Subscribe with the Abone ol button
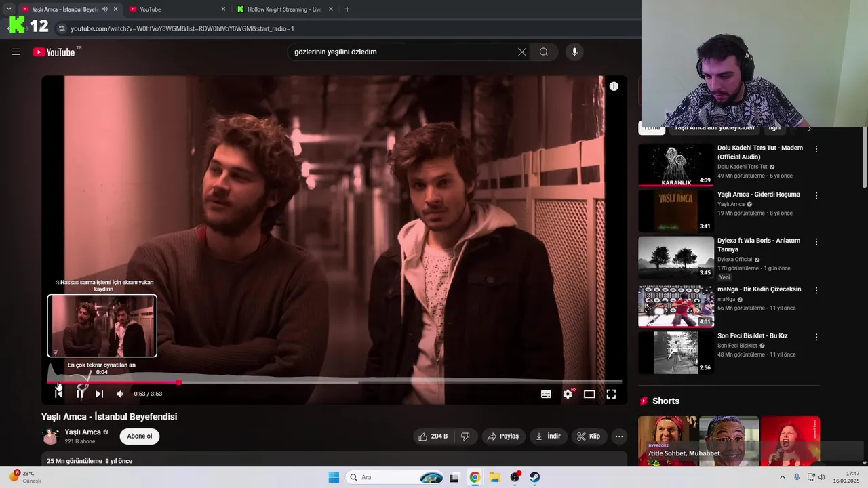Screen dimensions: 868x488 pyautogui.click(x=140, y=436)
